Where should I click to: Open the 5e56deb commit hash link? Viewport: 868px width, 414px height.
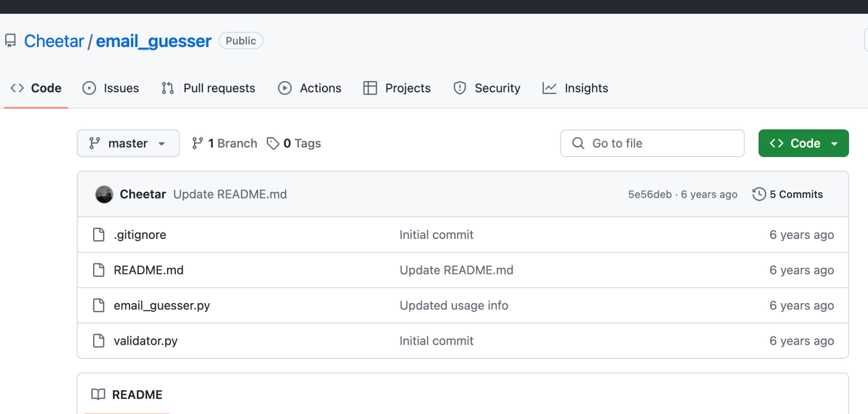coord(650,195)
